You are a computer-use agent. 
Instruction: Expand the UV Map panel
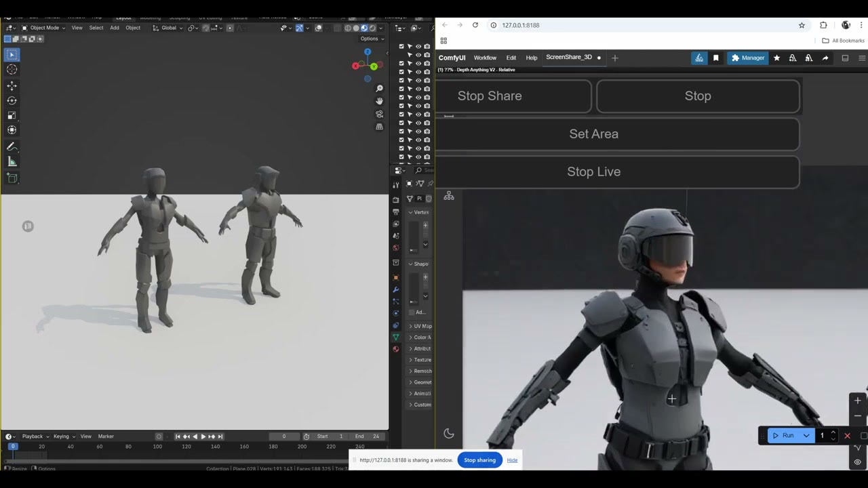click(420, 326)
